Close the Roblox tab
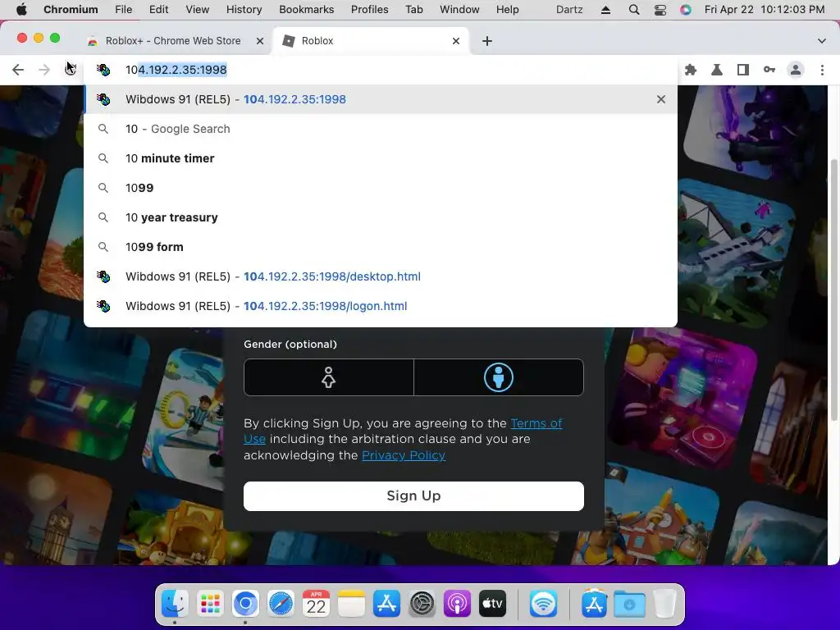840x630 pixels. tap(456, 41)
